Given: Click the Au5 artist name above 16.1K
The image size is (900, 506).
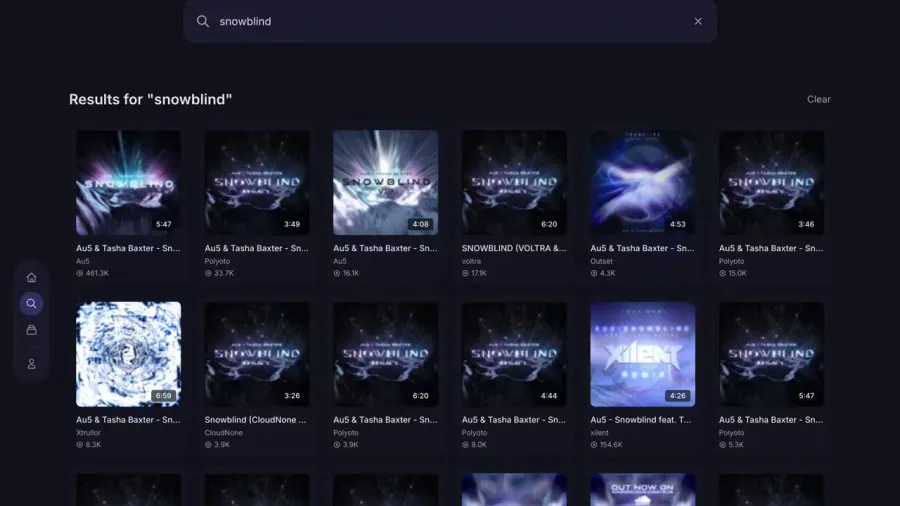Looking at the screenshot, I should [x=340, y=261].
